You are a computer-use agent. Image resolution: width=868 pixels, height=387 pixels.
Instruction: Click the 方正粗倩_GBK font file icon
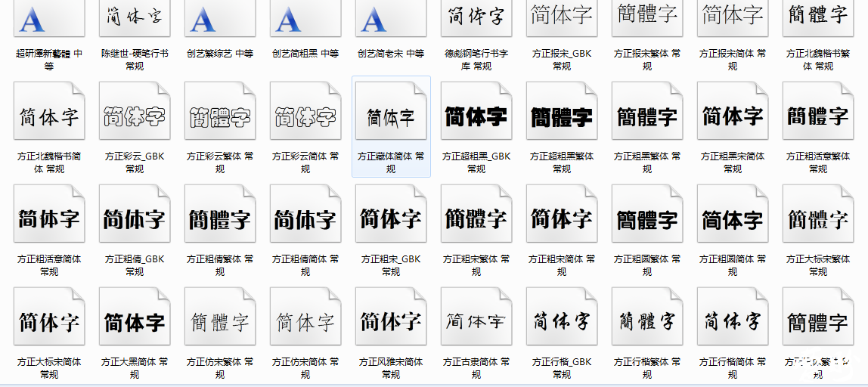pos(135,214)
